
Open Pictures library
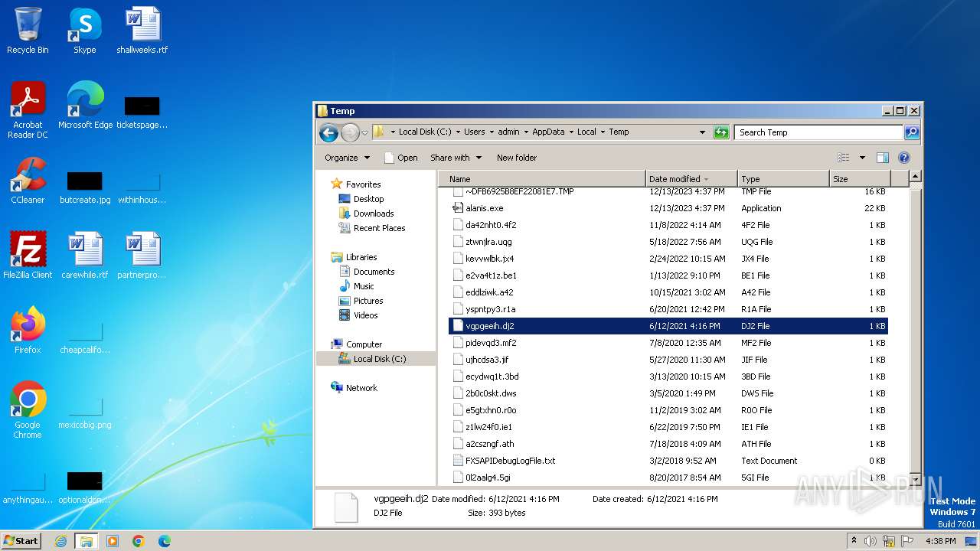click(x=368, y=301)
